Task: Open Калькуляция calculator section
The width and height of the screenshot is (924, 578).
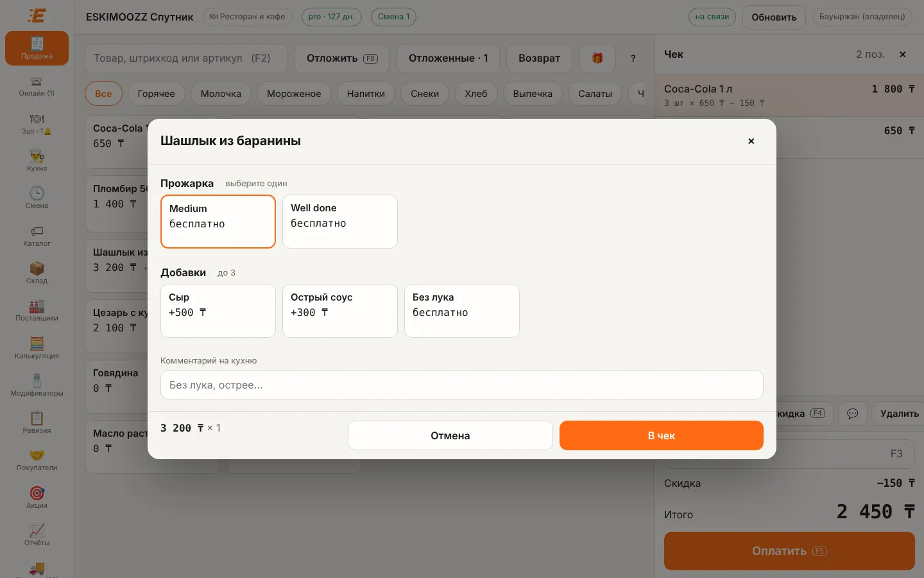Action: coord(37,348)
